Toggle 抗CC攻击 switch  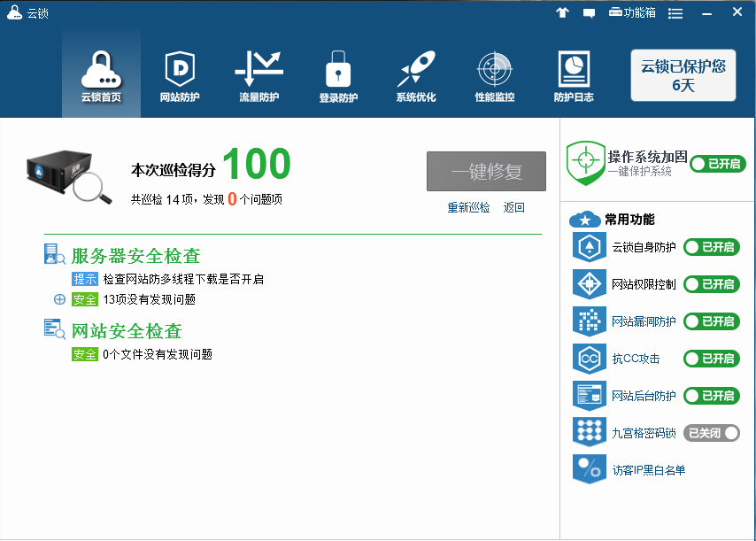712,359
